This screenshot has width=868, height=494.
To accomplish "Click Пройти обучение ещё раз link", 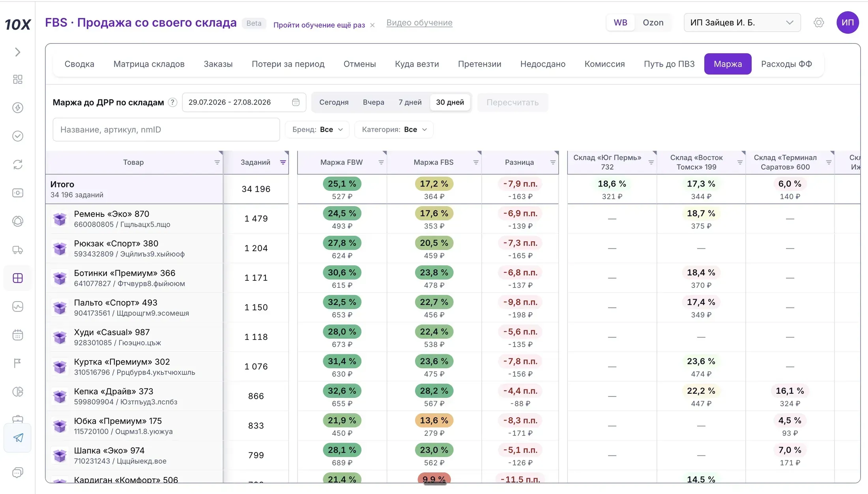I will (319, 25).
